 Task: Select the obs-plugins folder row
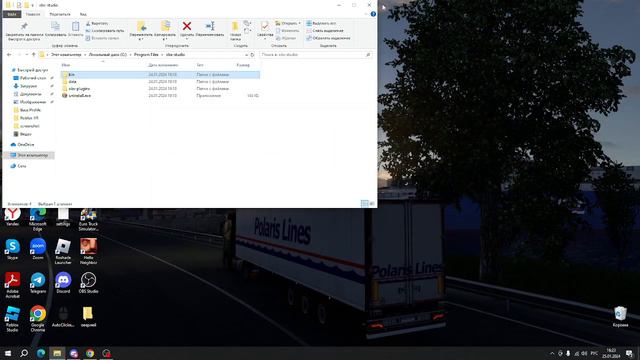tap(160, 89)
